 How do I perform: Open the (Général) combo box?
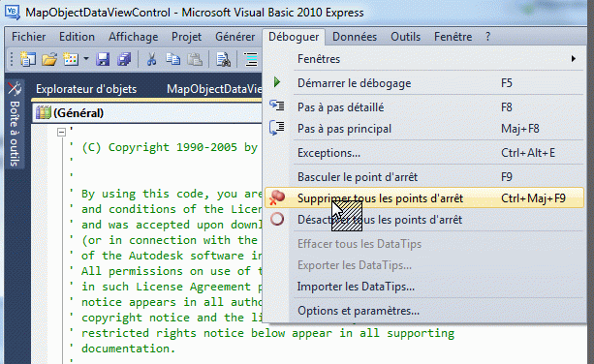pos(147,112)
